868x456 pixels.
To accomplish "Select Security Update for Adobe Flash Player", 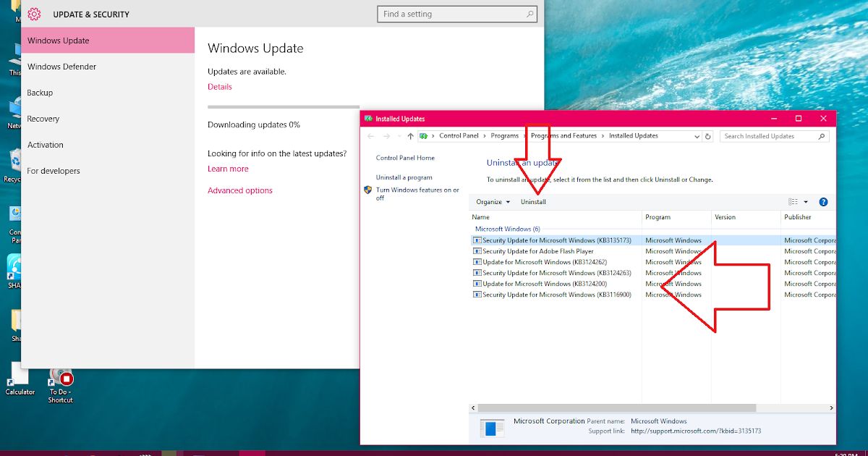I will (x=538, y=251).
